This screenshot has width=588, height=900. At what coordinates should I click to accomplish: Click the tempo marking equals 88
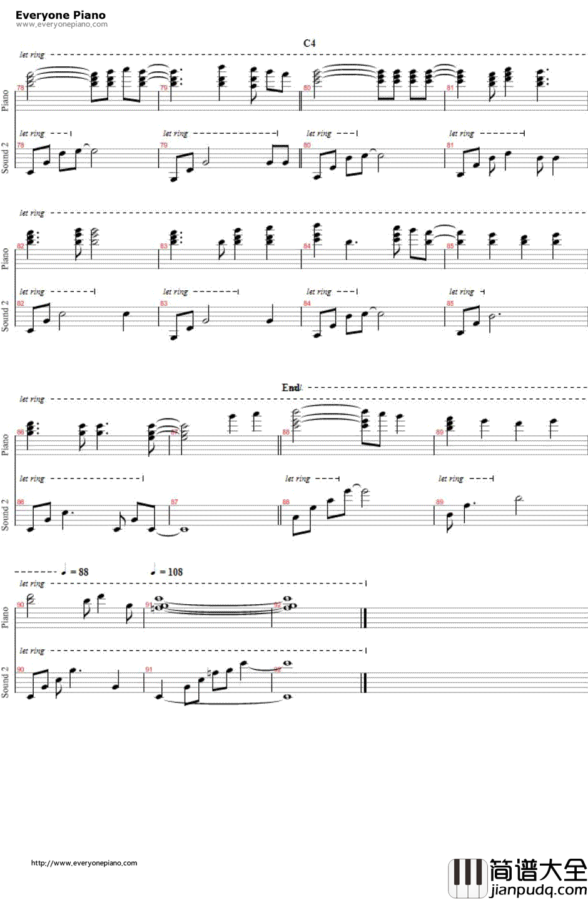click(x=75, y=571)
